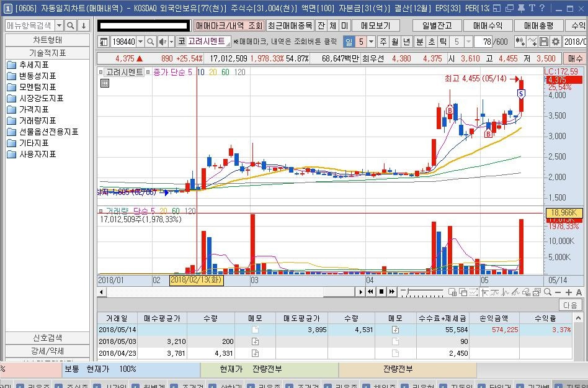Open the menu search dropdown arrow
The image size is (588, 388).
click(x=60, y=25)
